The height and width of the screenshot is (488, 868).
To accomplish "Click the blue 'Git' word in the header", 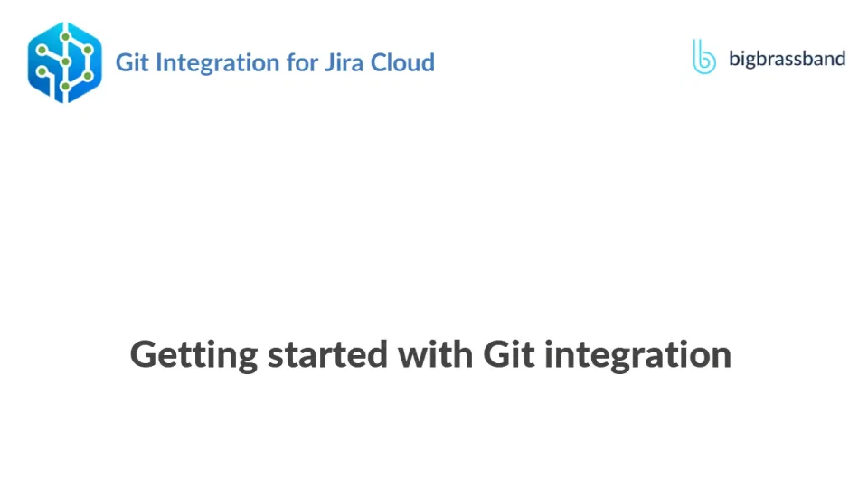I will (132, 63).
